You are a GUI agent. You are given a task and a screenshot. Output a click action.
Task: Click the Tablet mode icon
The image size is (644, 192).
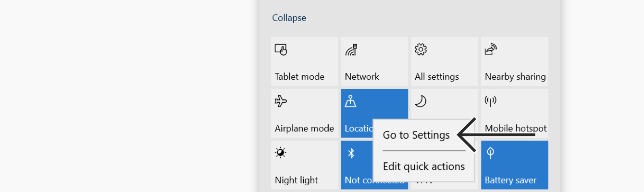[x=281, y=49]
